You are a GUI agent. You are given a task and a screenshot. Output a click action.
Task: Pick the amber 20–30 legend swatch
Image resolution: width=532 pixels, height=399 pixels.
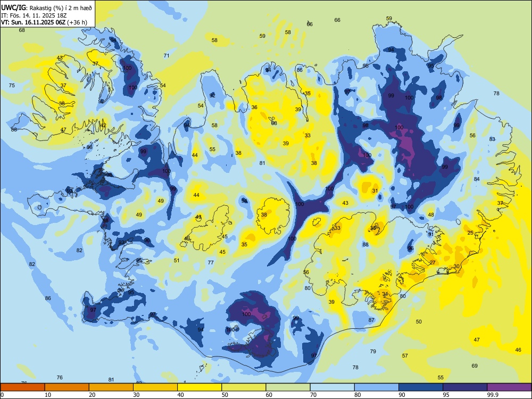coord(111,387)
